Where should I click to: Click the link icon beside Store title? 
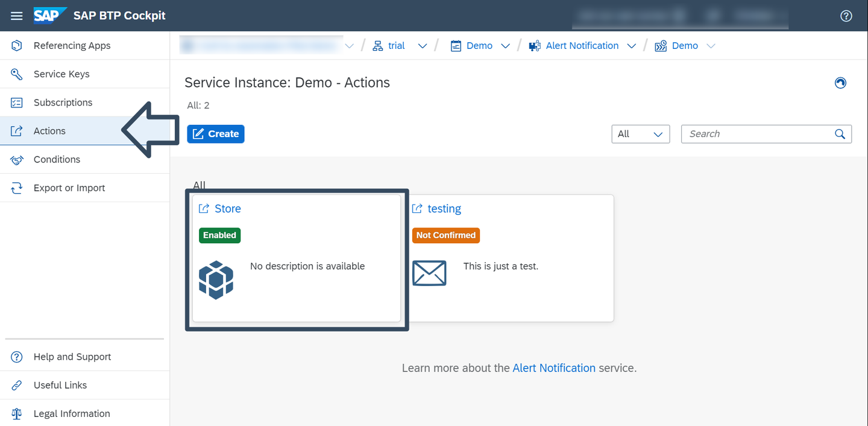[204, 209]
